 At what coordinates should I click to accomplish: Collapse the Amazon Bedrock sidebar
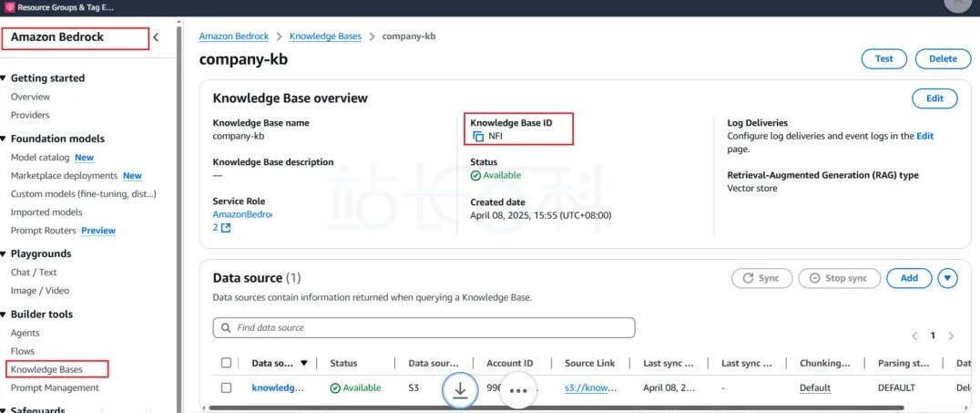156,37
